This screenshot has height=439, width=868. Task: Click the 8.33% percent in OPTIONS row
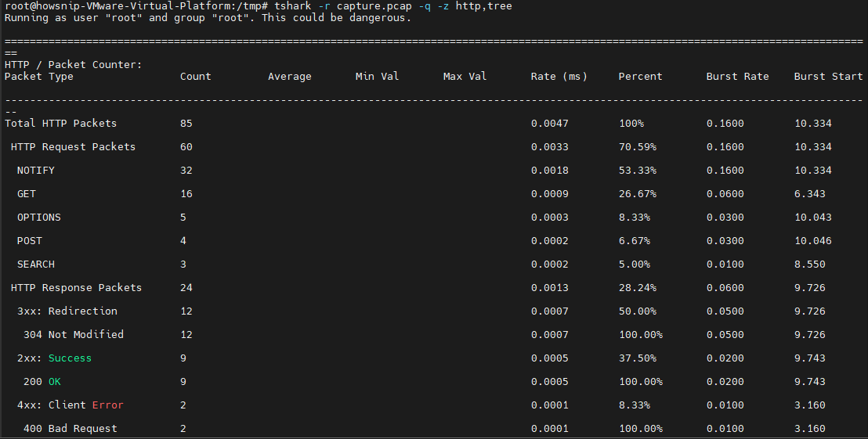click(x=635, y=218)
